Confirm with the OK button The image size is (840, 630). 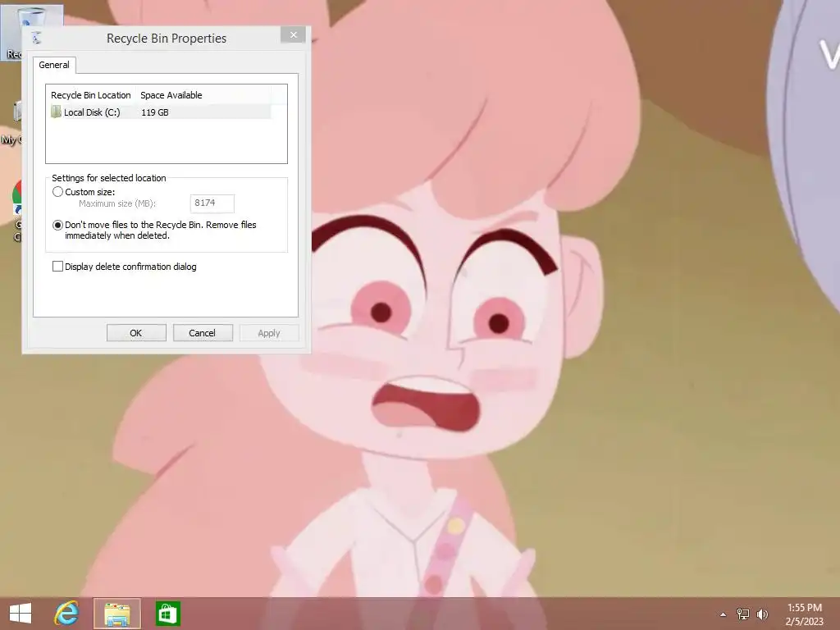pyautogui.click(x=136, y=333)
